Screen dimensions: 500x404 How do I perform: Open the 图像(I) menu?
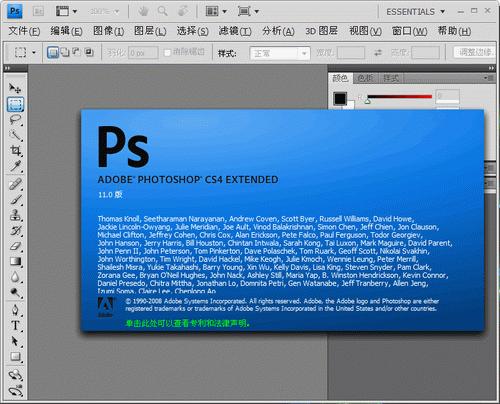coord(108,31)
